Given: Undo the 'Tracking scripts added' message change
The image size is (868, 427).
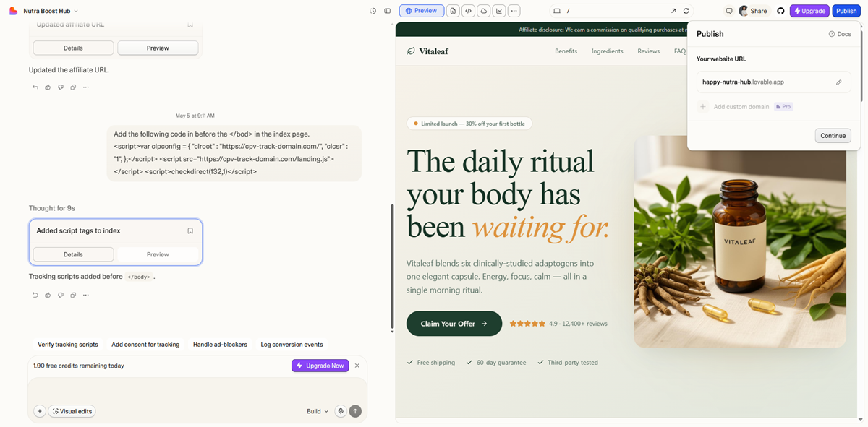Looking at the screenshot, I should (35, 295).
